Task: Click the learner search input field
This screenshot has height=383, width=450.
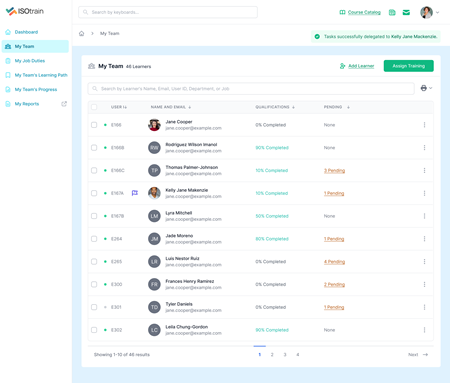Action: pos(251,89)
